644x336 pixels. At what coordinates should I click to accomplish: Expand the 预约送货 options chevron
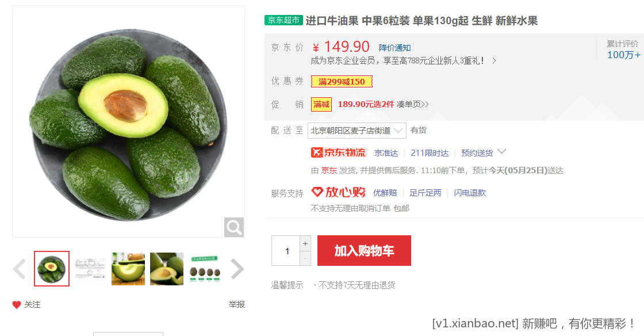[x=501, y=152]
